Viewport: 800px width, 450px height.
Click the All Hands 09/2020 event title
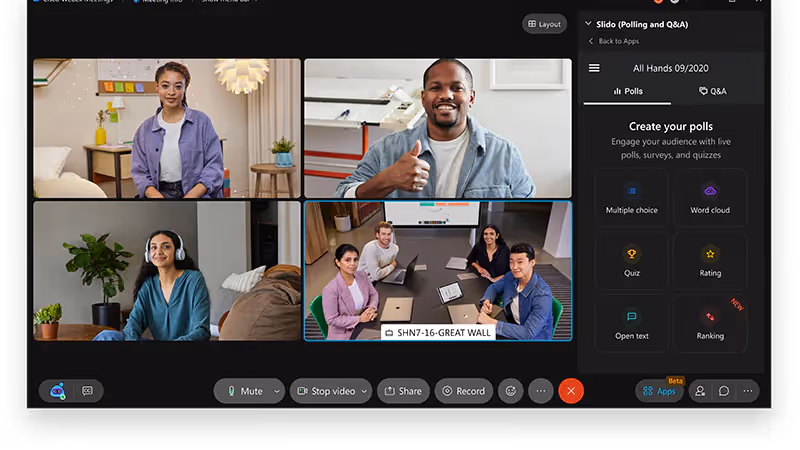click(670, 68)
